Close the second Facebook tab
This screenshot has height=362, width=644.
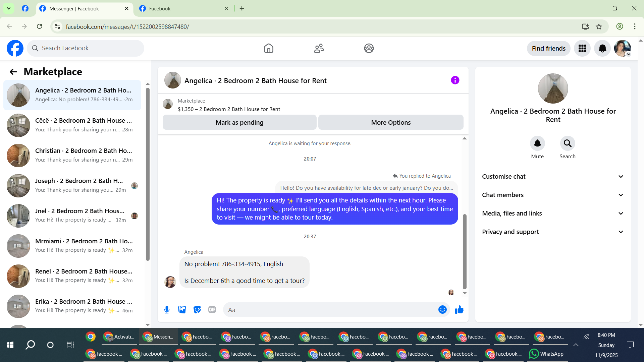[226, 8]
